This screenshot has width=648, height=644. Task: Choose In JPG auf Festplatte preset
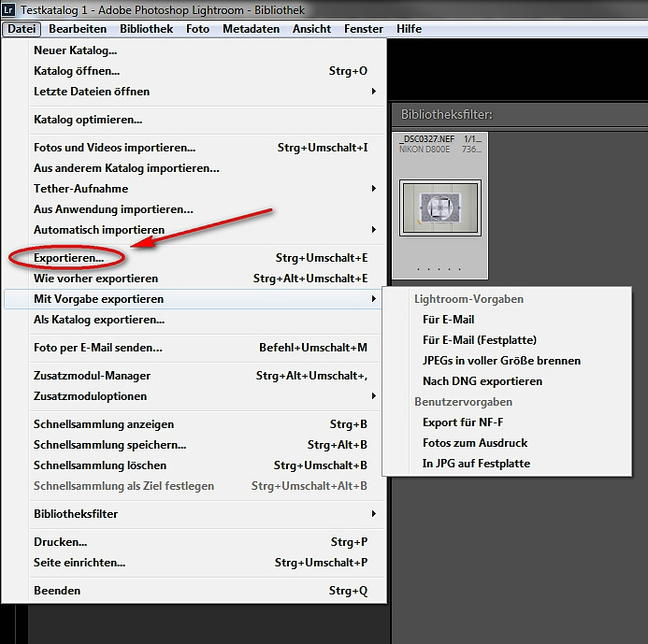pyautogui.click(x=507, y=464)
